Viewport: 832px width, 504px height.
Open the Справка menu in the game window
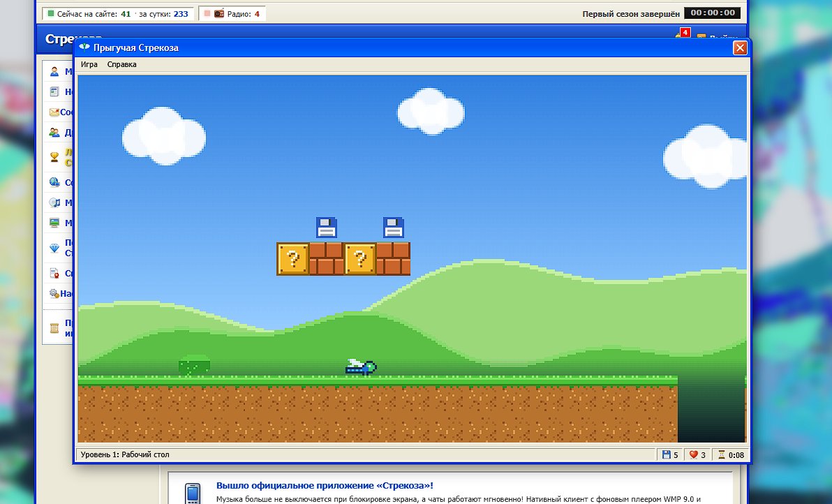tap(121, 64)
